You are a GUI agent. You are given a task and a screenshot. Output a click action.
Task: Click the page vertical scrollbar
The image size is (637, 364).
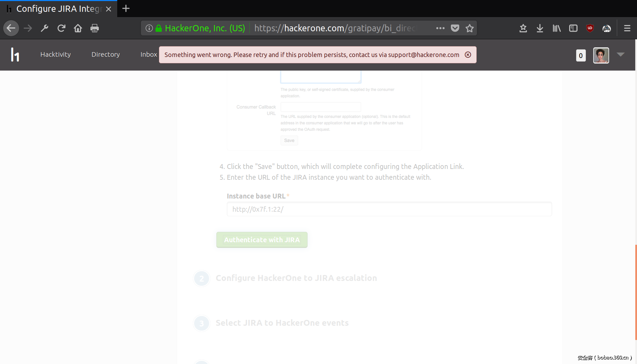636,292
